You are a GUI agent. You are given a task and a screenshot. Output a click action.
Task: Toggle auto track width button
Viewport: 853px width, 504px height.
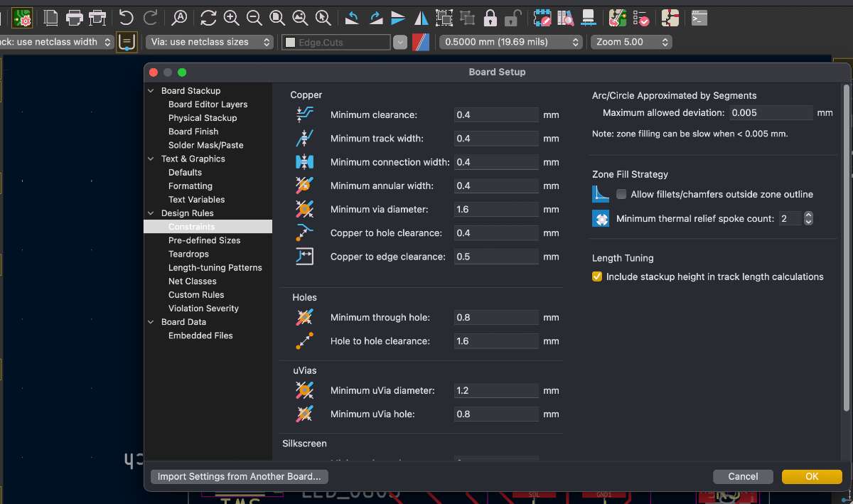tap(127, 42)
